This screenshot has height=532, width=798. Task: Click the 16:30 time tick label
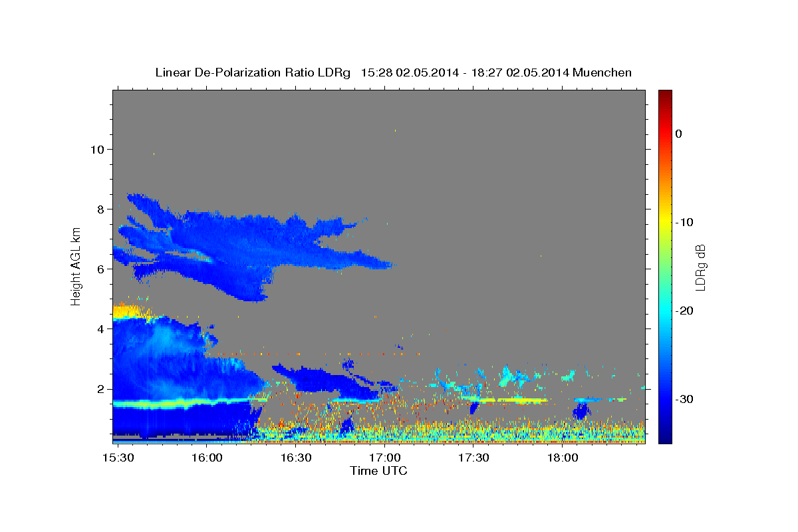pyautogui.click(x=295, y=458)
